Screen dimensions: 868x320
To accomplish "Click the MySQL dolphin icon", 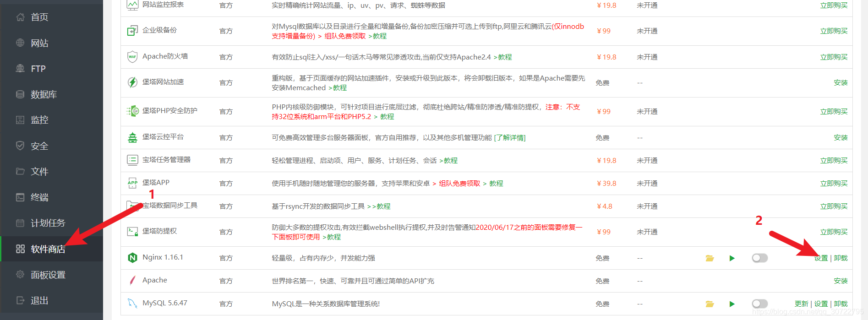I will (x=132, y=304).
